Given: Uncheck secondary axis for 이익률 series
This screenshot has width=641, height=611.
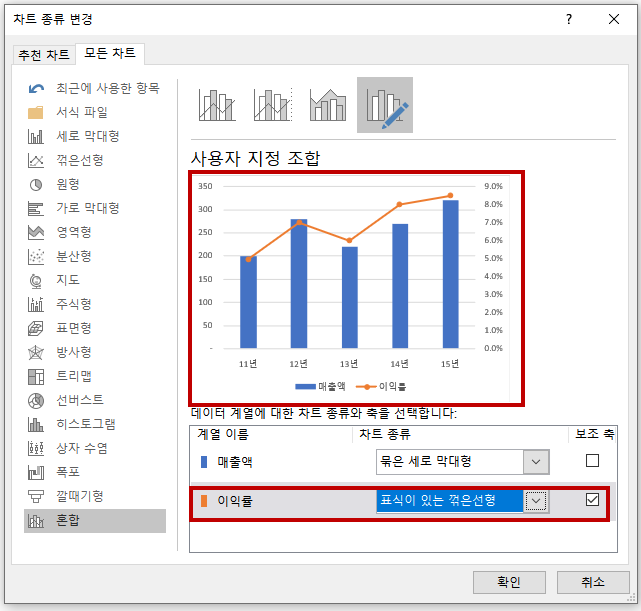Looking at the screenshot, I should (592, 499).
